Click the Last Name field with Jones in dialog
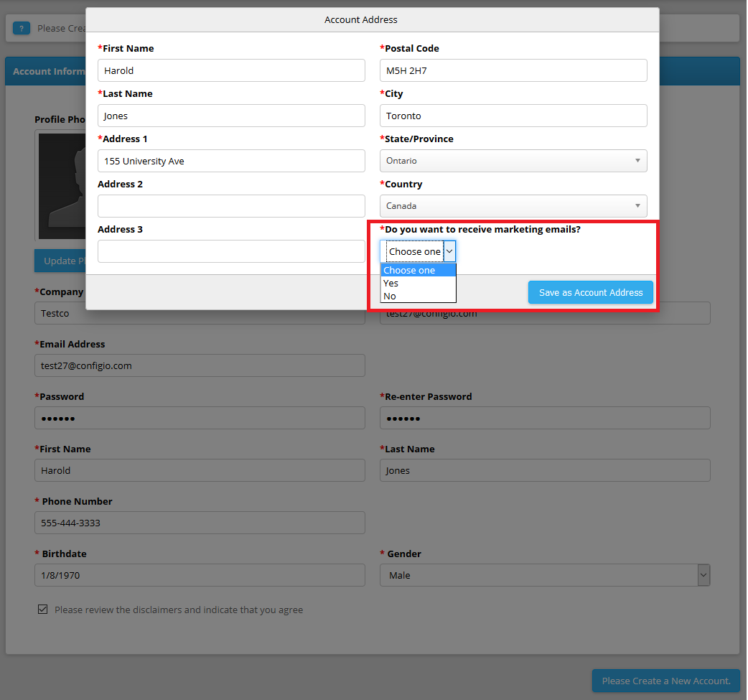The image size is (748, 700). 231,116
